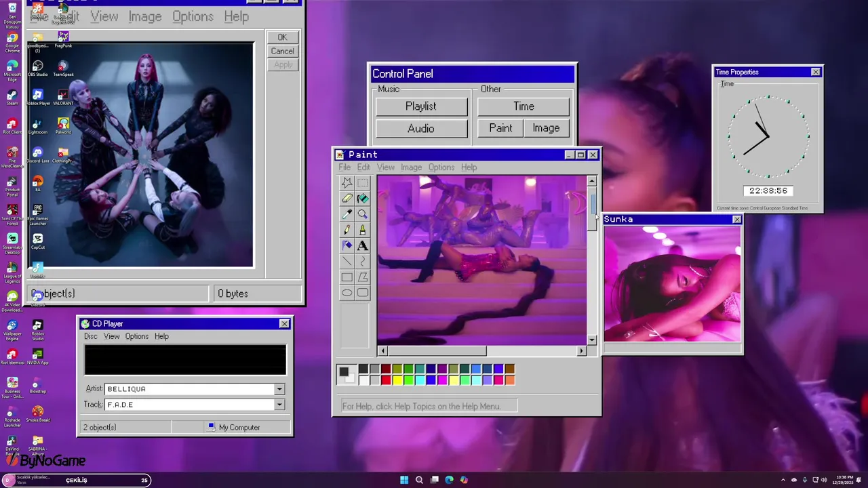Click the 22:38:56 time field
The image size is (868, 488).
coord(768,191)
